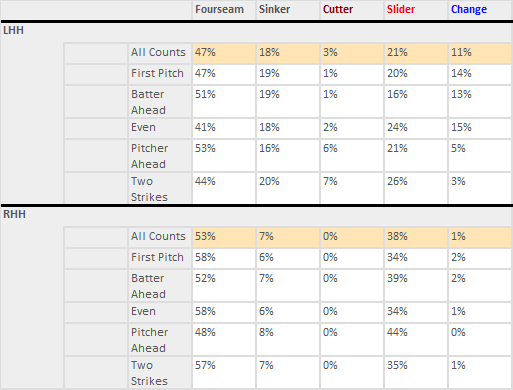Click RHH All Counts row label

160,237
